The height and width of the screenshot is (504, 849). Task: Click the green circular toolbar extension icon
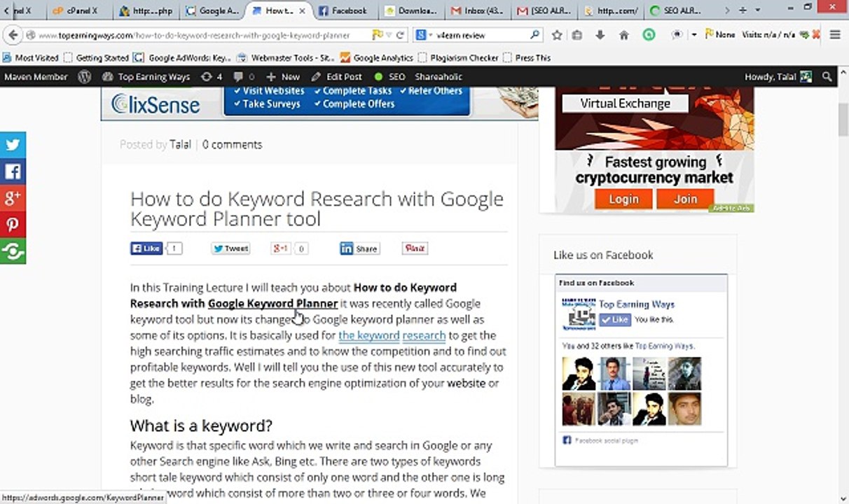649,34
